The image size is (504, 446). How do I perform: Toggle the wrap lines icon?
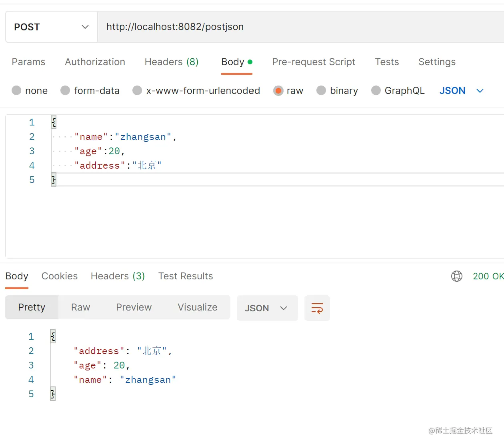pos(317,308)
